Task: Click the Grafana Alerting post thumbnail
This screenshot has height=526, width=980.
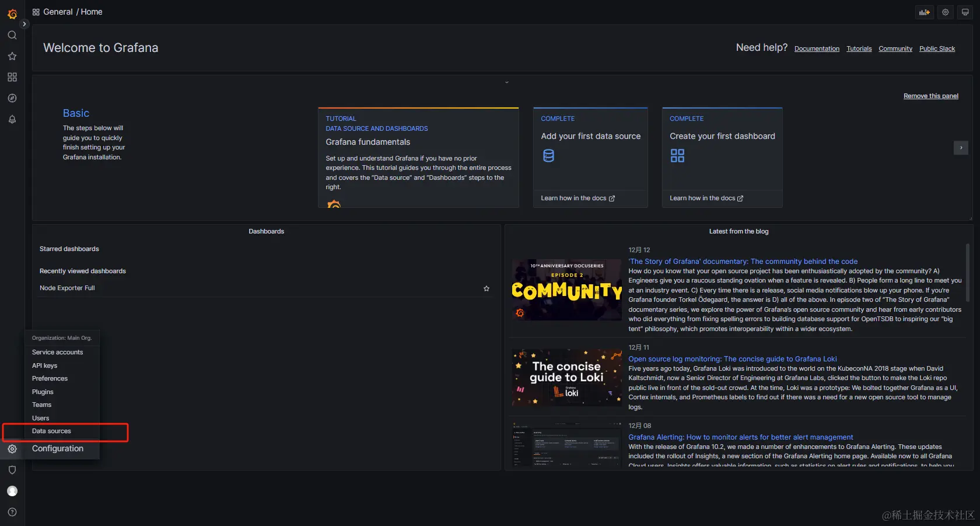Action: [567, 445]
